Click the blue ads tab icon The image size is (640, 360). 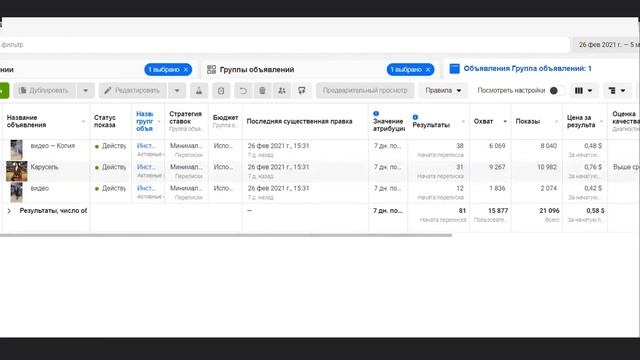[454, 69]
